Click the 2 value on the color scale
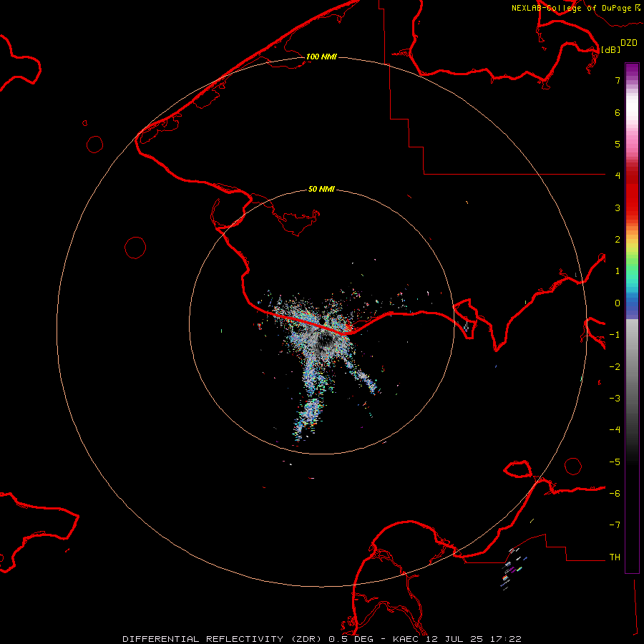This screenshot has width=644, height=644. click(618, 240)
